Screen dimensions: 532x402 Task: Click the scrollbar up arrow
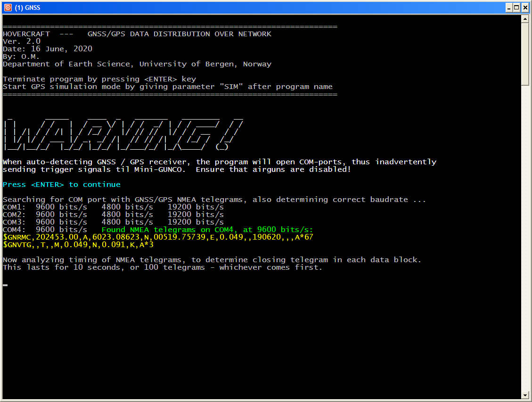tap(525, 19)
